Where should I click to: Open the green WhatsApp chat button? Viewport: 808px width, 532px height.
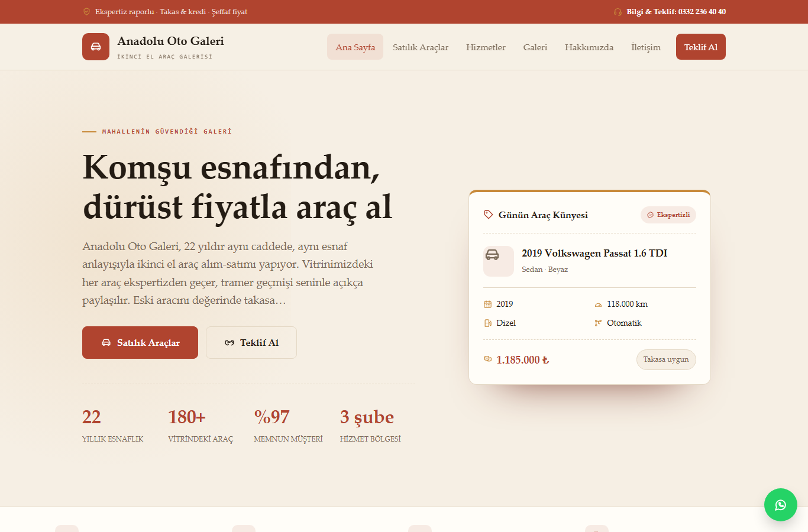[x=781, y=505]
